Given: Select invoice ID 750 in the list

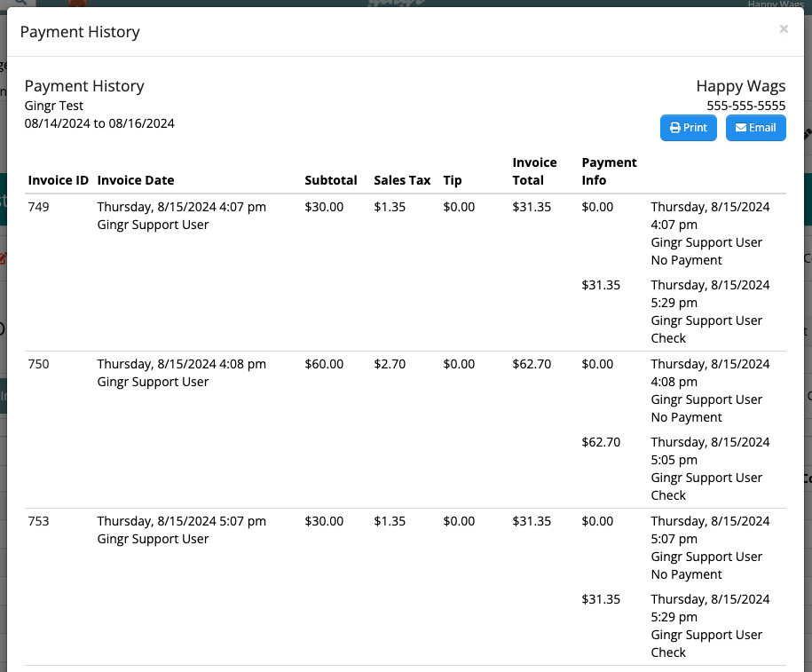Looking at the screenshot, I should (38, 364).
